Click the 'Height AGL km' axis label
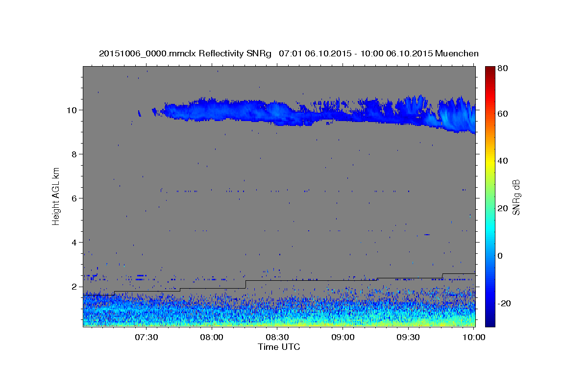588x392 pixels. click(56, 196)
